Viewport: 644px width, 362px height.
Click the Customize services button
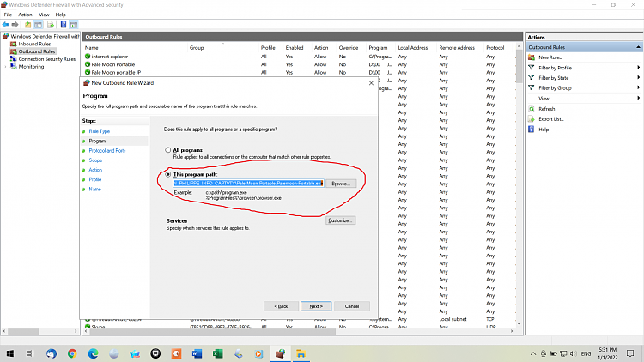(x=341, y=220)
